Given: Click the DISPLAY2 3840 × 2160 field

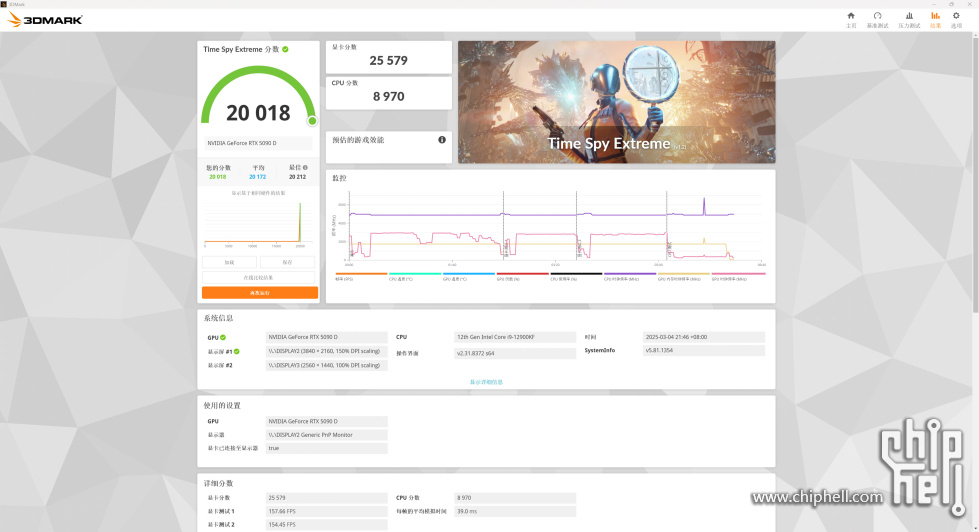Looking at the screenshot, I should point(327,351).
